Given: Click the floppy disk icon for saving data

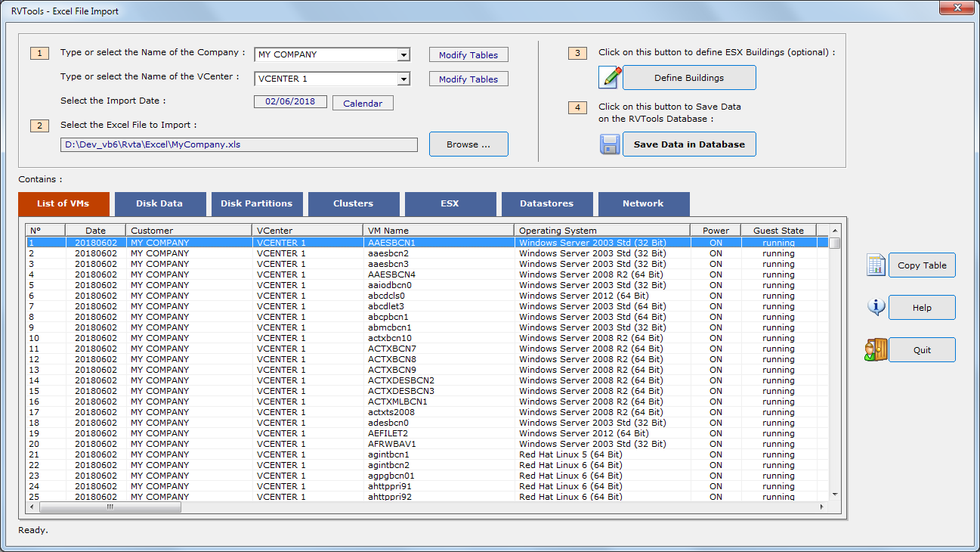Looking at the screenshot, I should [610, 144].
